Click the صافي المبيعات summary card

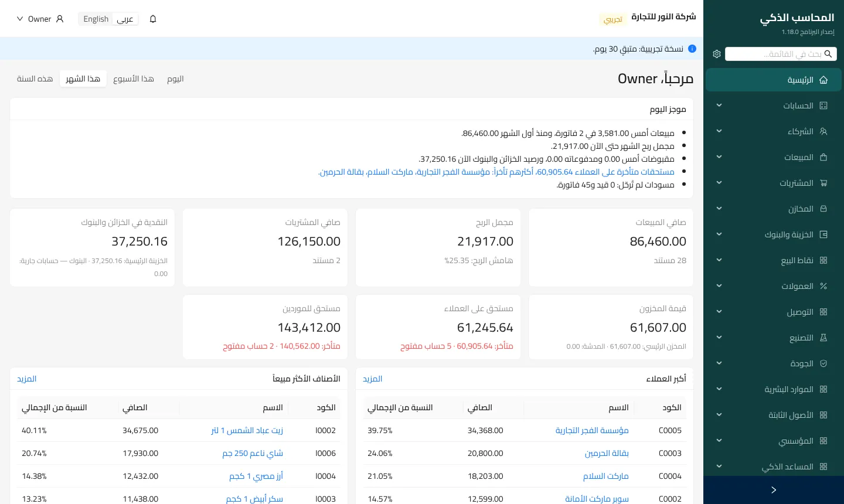(x=611, y=248)
